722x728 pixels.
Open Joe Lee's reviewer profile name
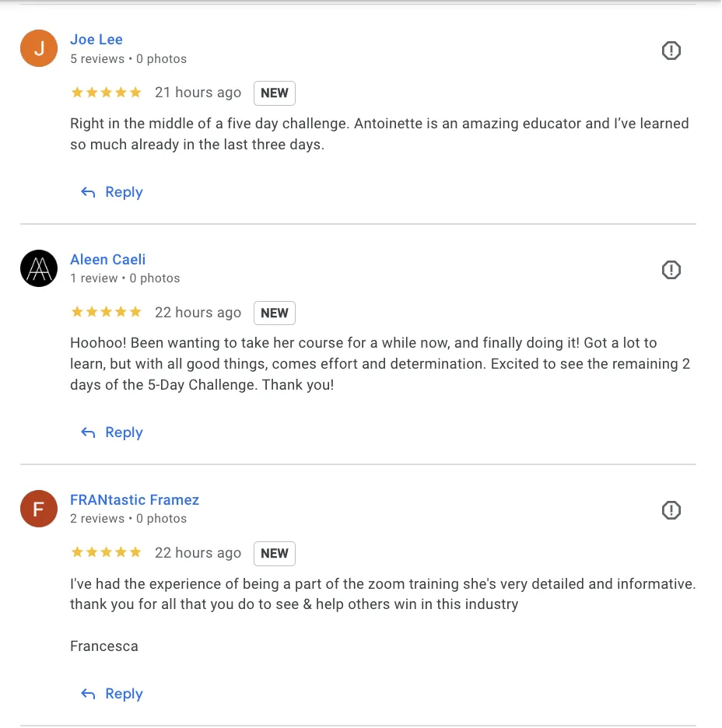click(x=96, y=40)
